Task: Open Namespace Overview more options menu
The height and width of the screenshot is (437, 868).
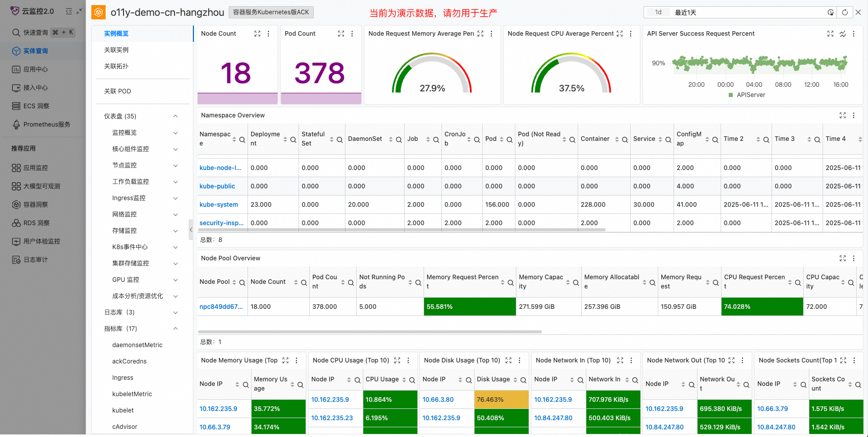Action: click(x=854, y=115)
